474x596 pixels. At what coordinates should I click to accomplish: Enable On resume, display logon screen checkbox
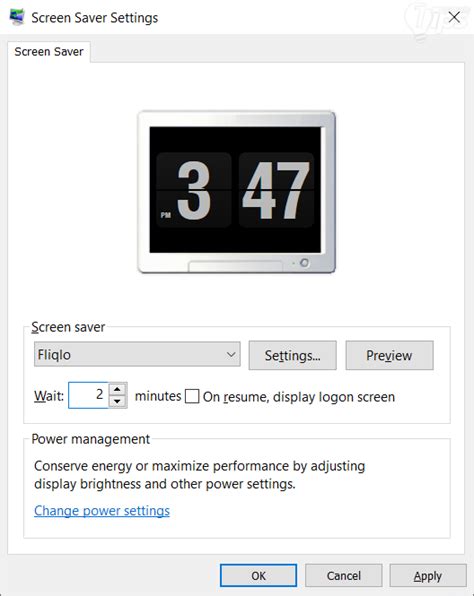[x=192, y=396]
